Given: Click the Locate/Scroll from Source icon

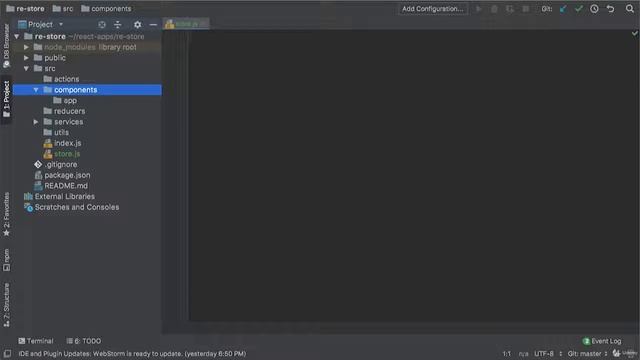Looking at the screenshot, I should 102,25.
